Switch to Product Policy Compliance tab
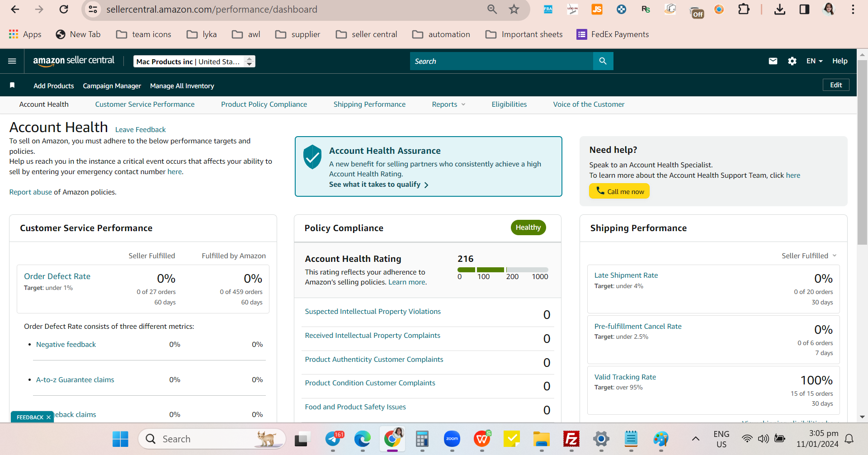Image resolution: width=868 pixels, height=455 pixels. 264,104
